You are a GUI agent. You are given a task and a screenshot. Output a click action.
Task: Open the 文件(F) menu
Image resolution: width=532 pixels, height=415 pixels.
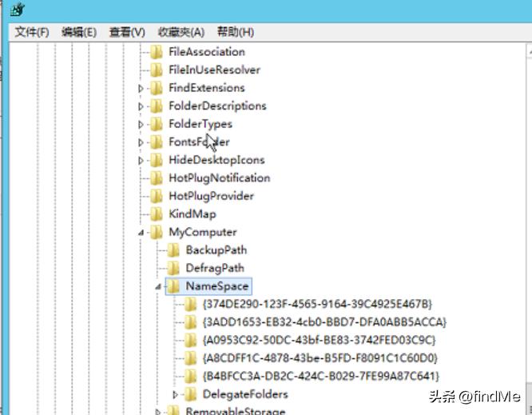32,32
